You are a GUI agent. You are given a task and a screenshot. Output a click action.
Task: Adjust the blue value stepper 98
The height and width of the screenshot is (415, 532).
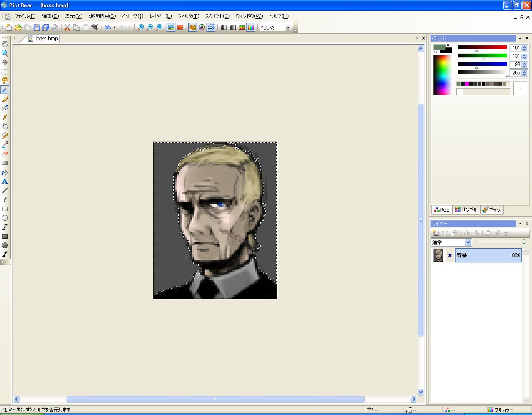[x=525, y=64]
